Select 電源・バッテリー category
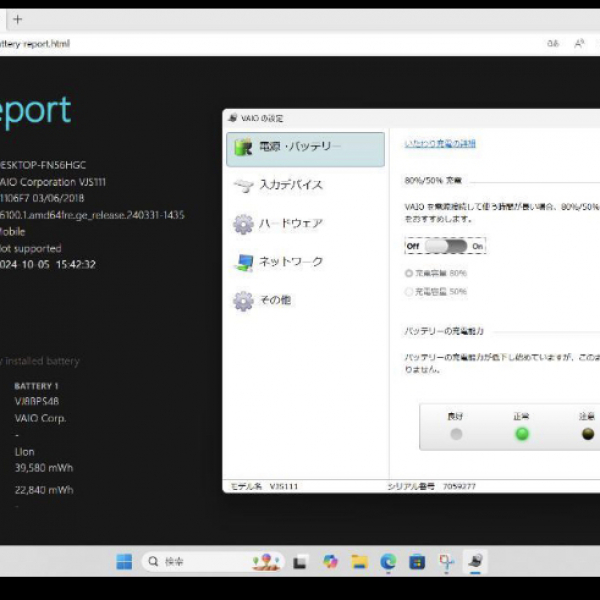600x600 pixels. click(x=305, y=149)
